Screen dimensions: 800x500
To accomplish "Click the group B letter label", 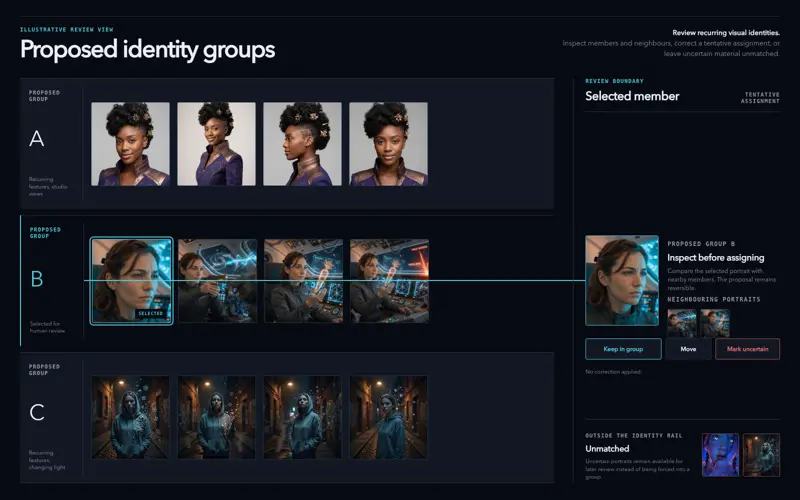I will [37, 279].
